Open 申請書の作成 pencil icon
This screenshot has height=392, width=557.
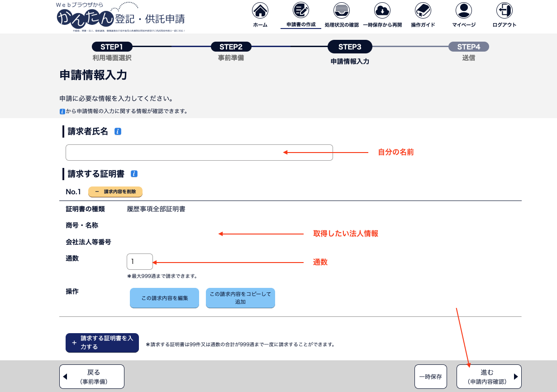pos(300,10)
